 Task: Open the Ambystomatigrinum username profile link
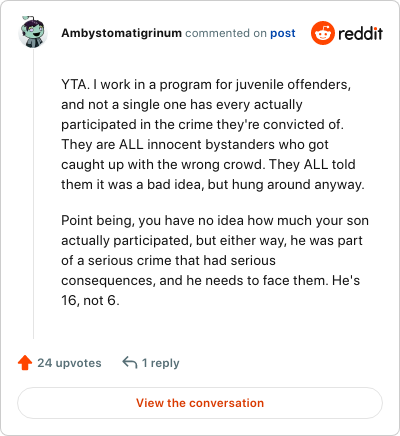coord(121,33)
